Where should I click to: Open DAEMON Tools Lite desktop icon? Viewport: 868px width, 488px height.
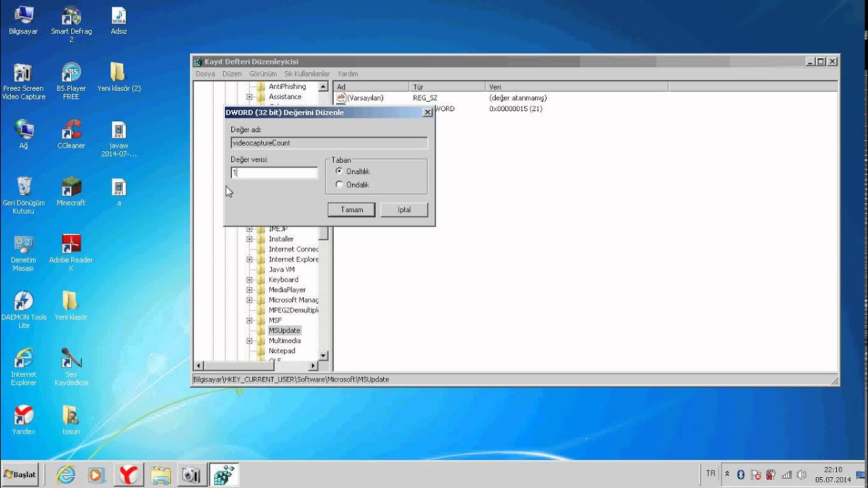(x=24, y=310)
